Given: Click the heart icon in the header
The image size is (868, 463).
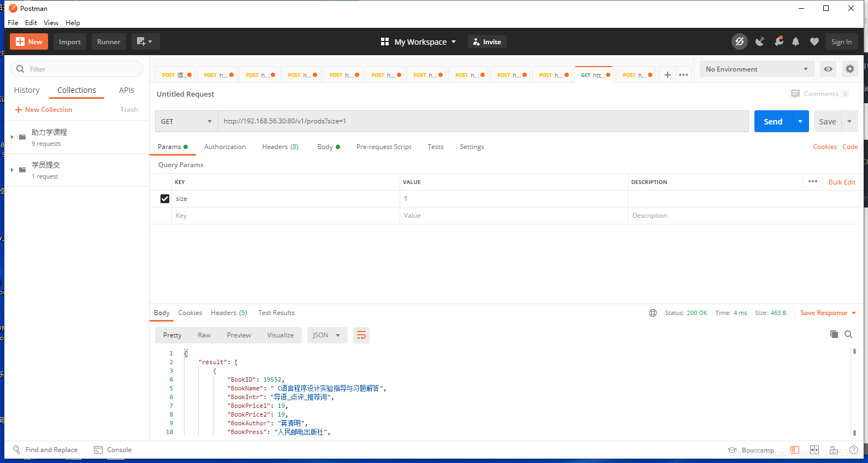Looking at the screenshot, I should click(x=814, y=41).
